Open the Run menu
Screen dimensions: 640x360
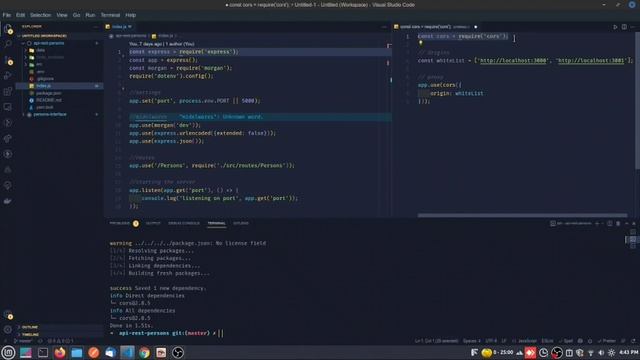coord(90,15)
